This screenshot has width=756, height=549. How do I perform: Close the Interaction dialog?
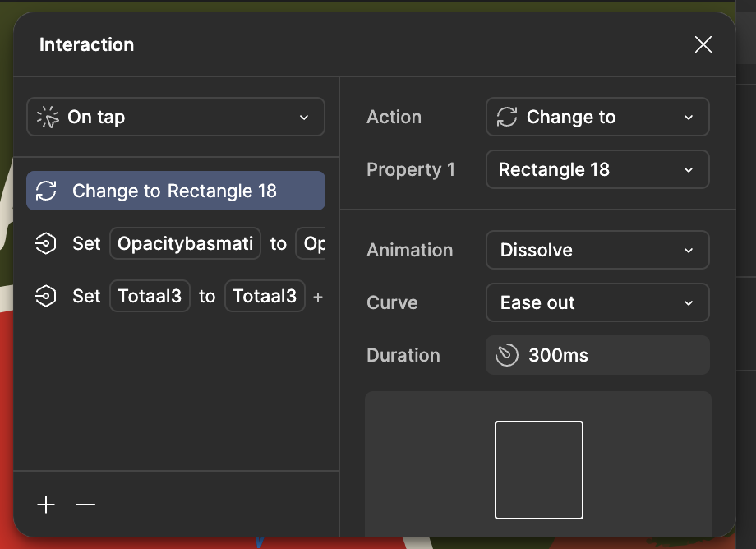click(703, 44)
